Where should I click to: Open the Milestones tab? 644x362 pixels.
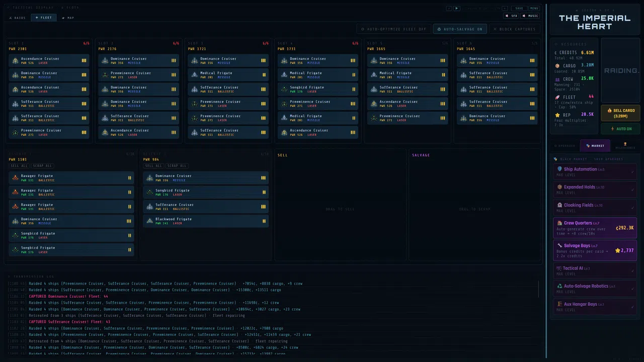click(625, 146)
